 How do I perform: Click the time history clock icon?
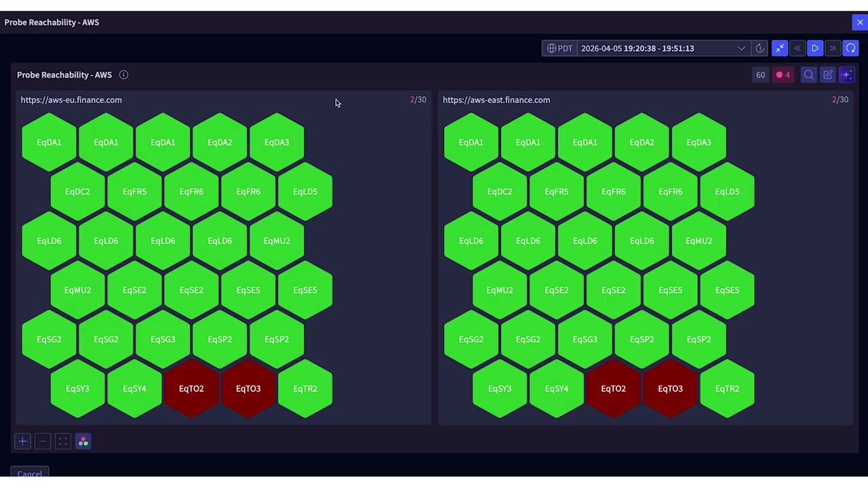(760, 48)
